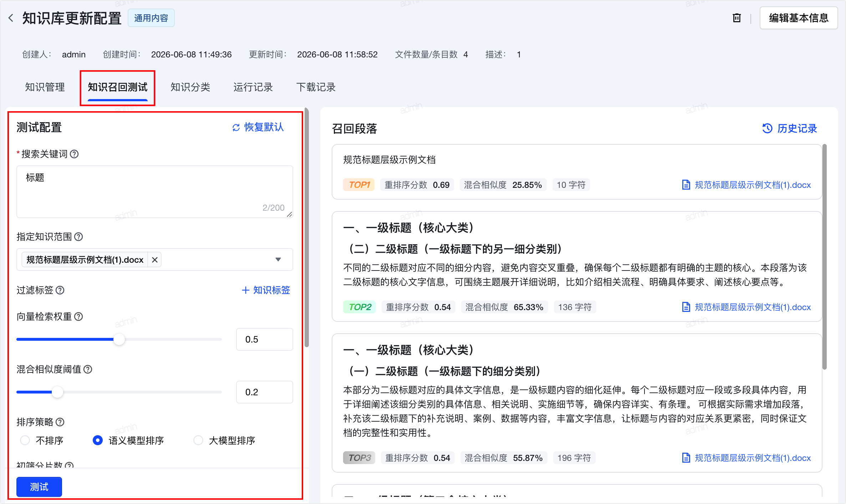
Task: Switch to 运行记录 tab
Action: click(253, 87)
